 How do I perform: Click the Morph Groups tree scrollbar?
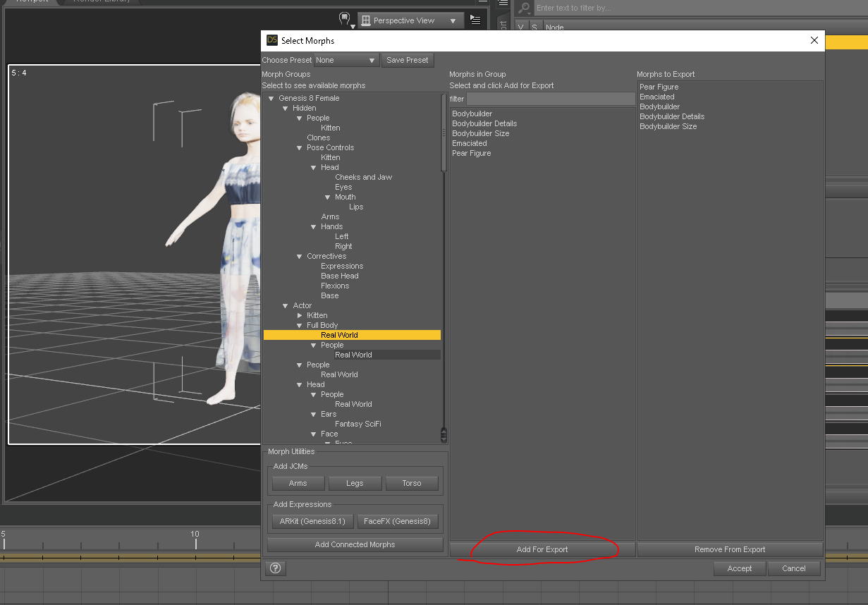[x=444, y=134]
